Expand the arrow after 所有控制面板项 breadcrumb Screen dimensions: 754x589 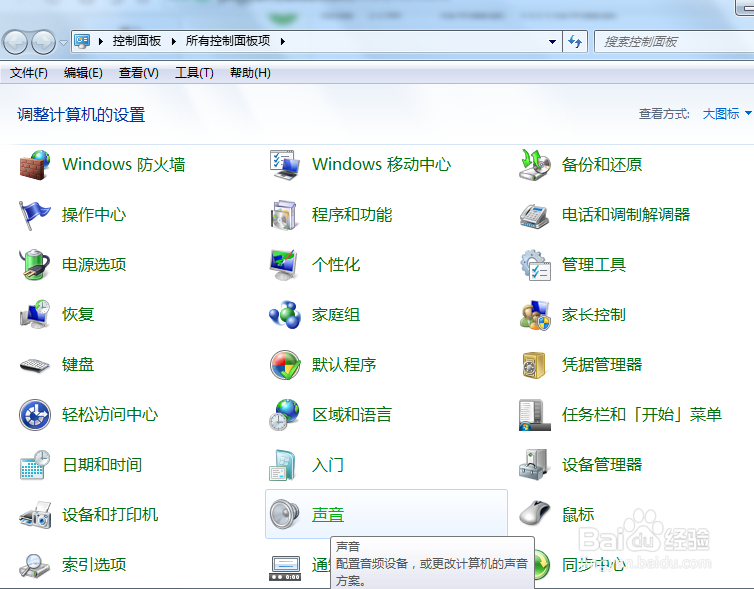pyautogui.click(x=283, y=41)
